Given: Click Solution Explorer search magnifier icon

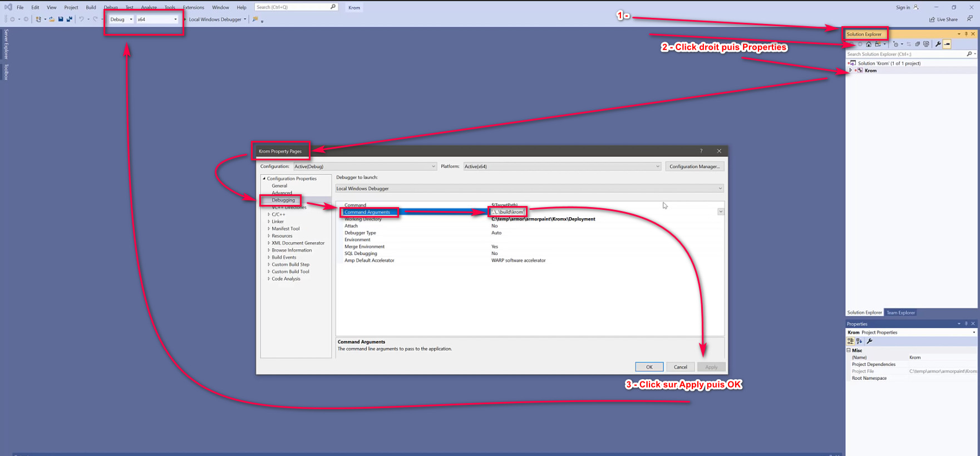Looking at the screenshot, I should (x=969, y=54).
